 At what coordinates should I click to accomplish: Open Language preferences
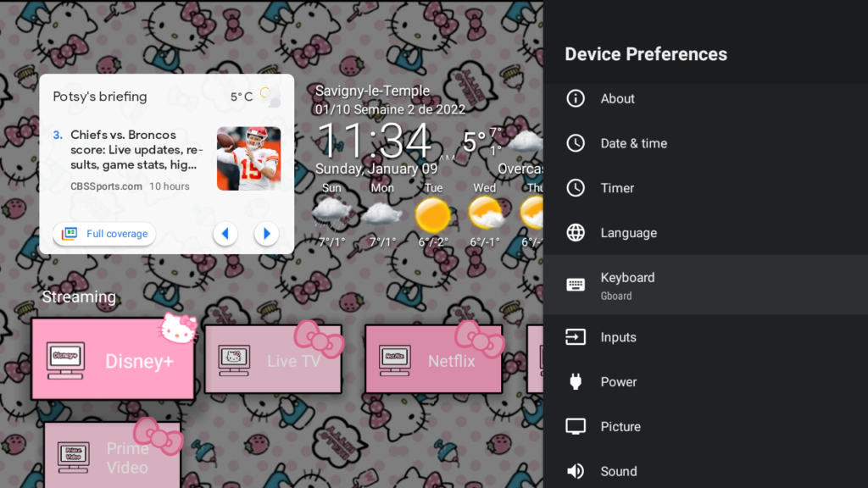(705, 233)
